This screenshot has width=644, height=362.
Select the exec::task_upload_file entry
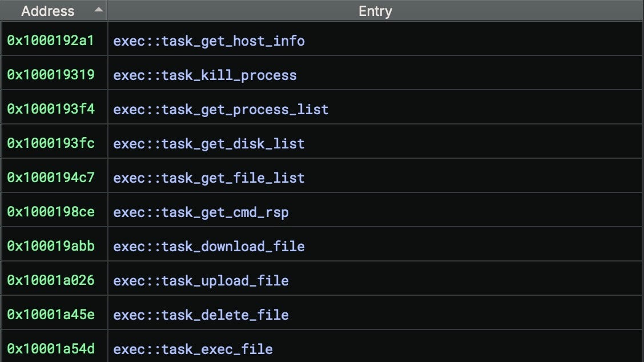coord(201,281)
